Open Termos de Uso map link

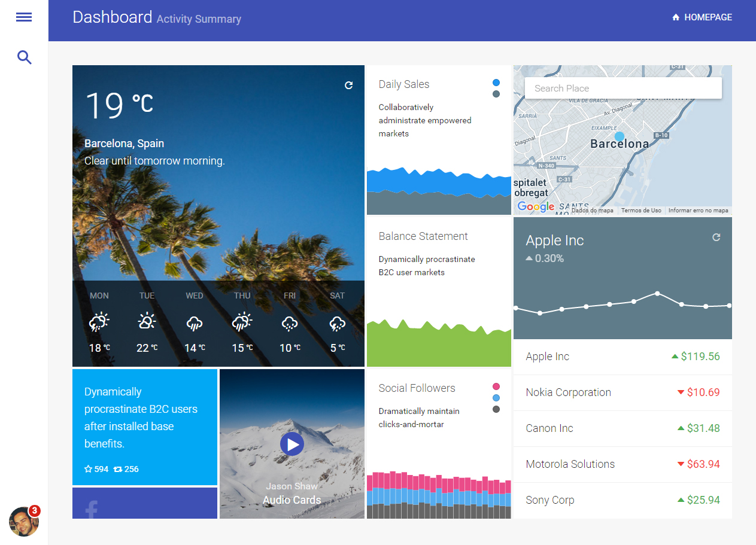pos(641,211)
